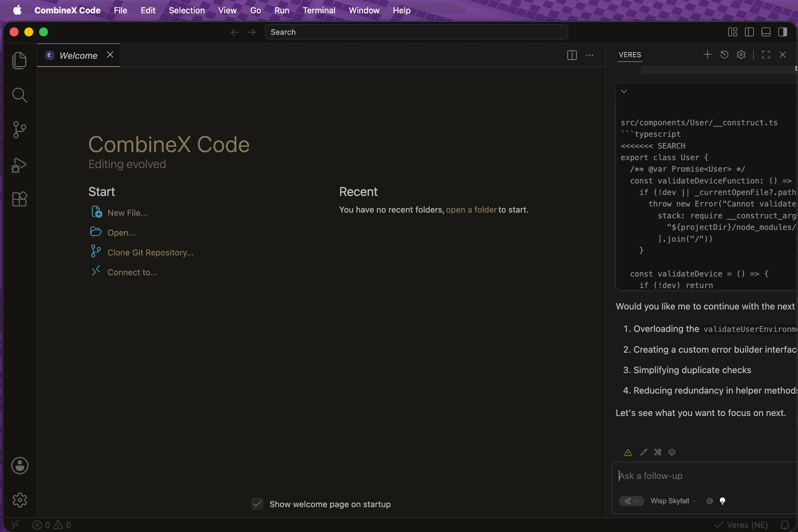Open the Extensions view

coord(19,199)
